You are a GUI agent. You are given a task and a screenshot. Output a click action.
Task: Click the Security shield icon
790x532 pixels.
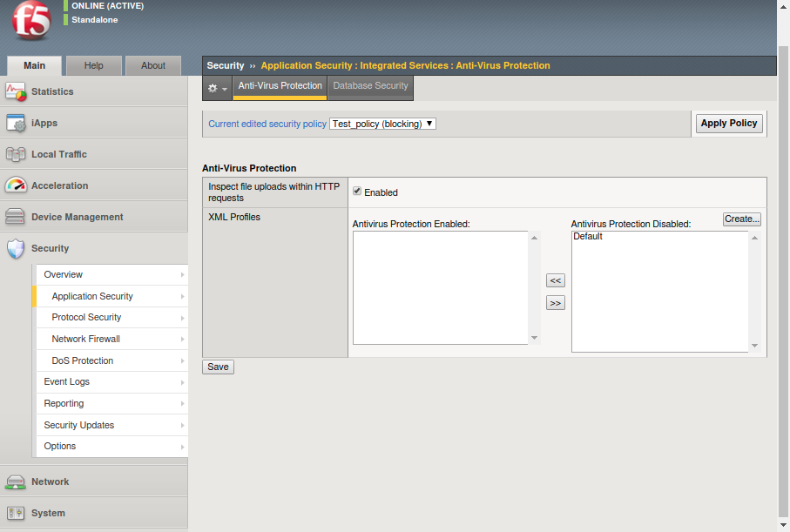(16, 248)
